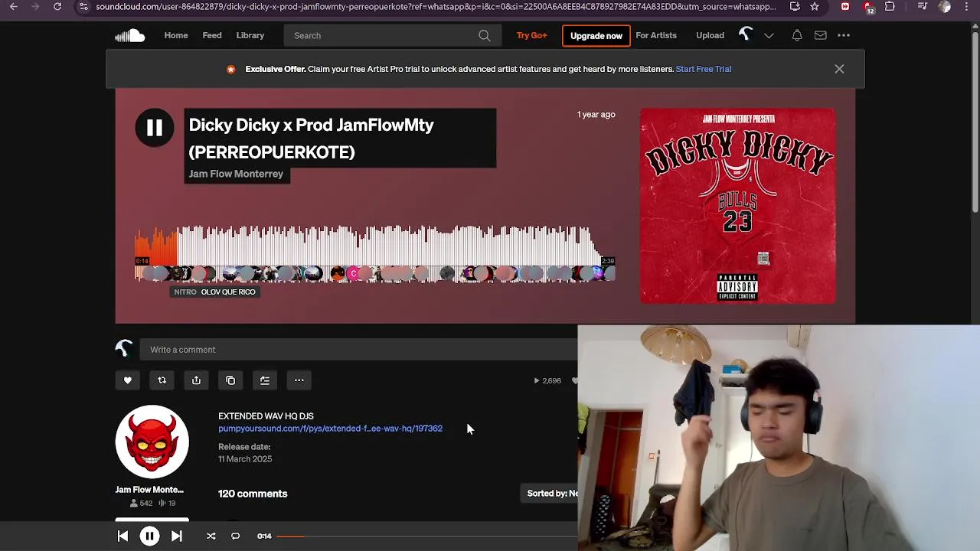The width and height of the screenshot is (980, 551).
Task: Open your profile avatar in SoundCloud header
Action: [x=746, y=34]
